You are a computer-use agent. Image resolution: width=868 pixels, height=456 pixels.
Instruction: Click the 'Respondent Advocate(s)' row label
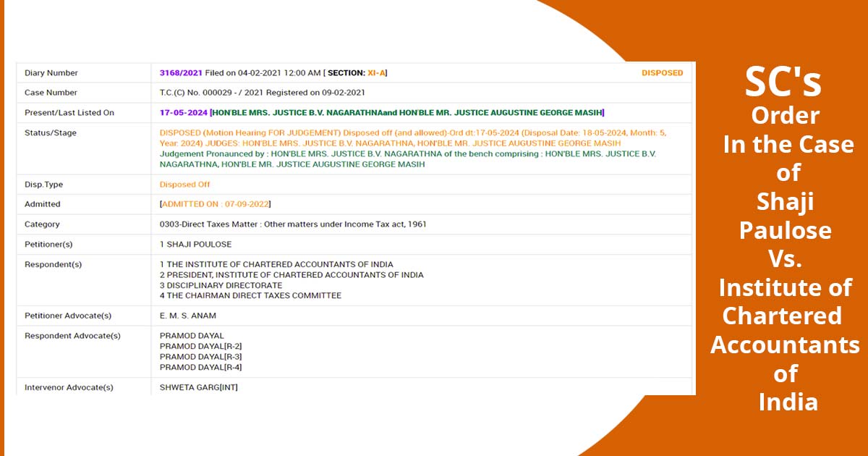pyautogui.click(x=72, y=336)
